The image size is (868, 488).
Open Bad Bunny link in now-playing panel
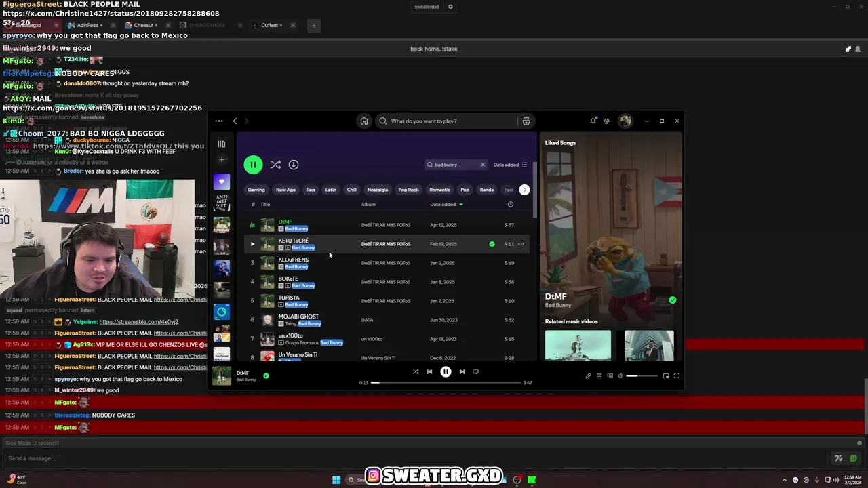click(558, 306)
